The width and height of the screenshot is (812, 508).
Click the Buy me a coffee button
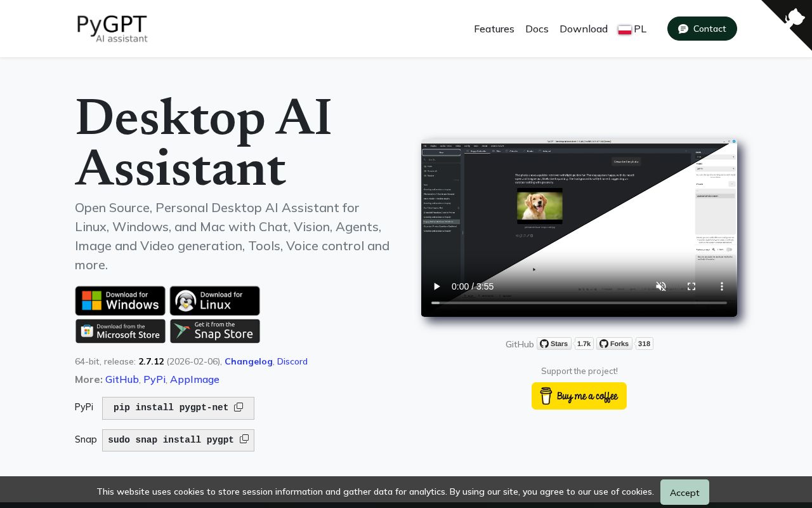click(x=579, y=396)
